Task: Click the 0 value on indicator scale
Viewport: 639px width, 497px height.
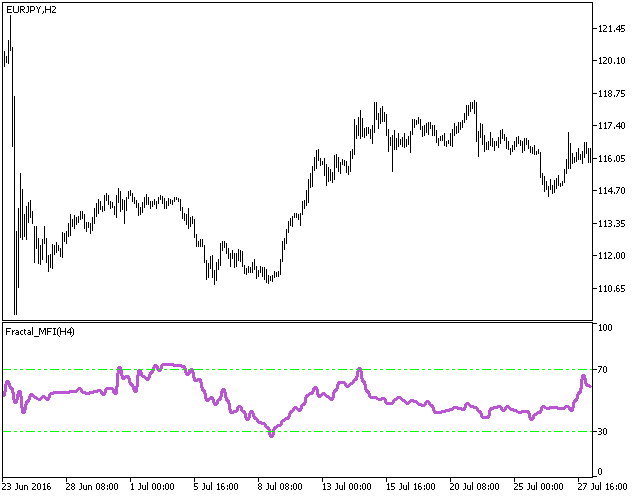Action: coord(600,472)
